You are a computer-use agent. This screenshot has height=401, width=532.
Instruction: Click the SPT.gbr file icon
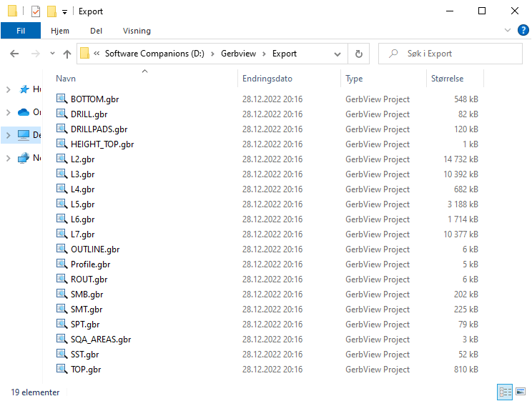(61, 324)
